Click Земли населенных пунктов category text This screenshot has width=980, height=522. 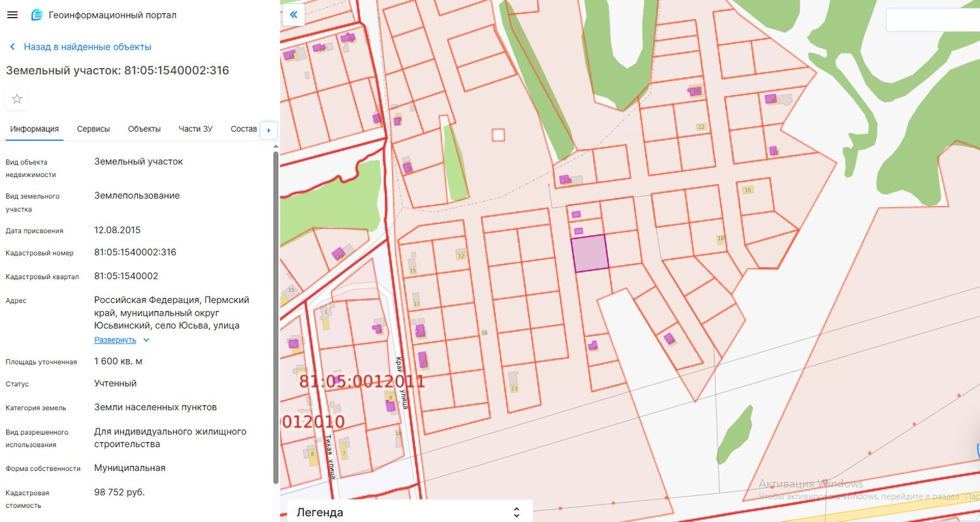coord(155,407)
